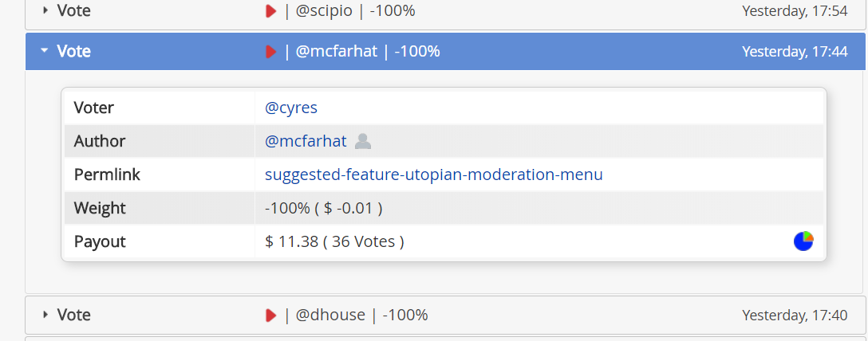This screenshot has width=868, height=341.
Task: Click red downvote flag in @scipio row
Action: click(x=270, y=11)
